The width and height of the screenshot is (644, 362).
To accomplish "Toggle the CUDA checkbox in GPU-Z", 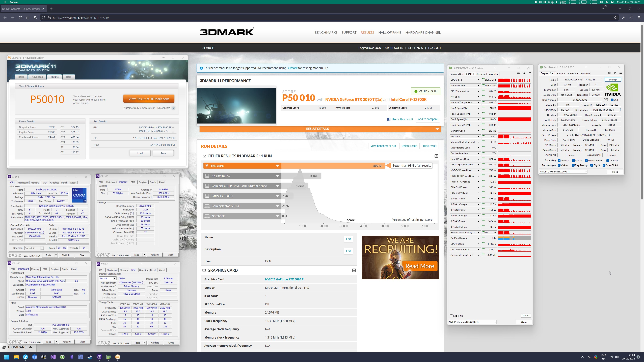I will [574, 161].
